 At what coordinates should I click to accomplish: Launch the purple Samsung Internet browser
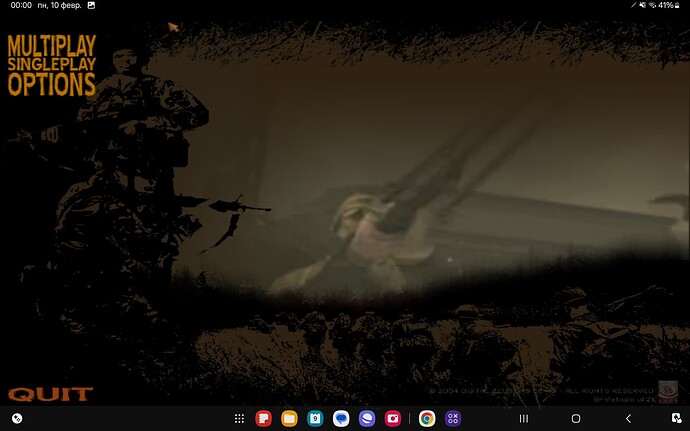click(367, 418)
